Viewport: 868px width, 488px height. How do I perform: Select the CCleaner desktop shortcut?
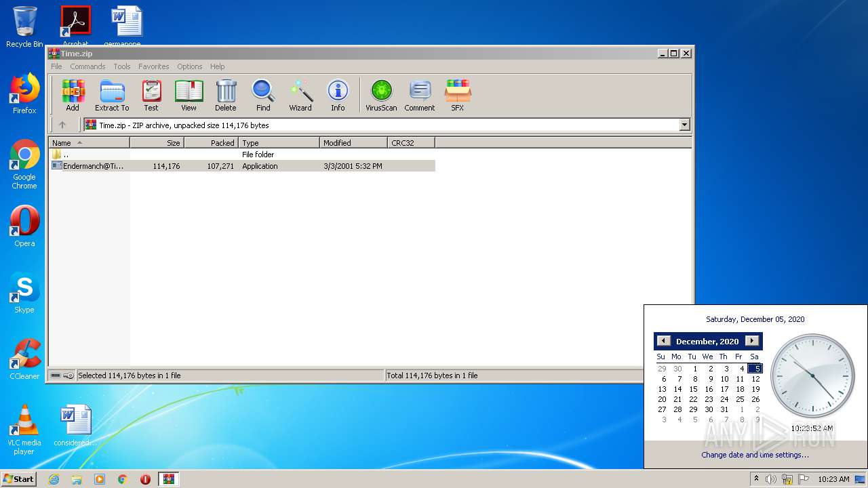[x=24, y=359]
